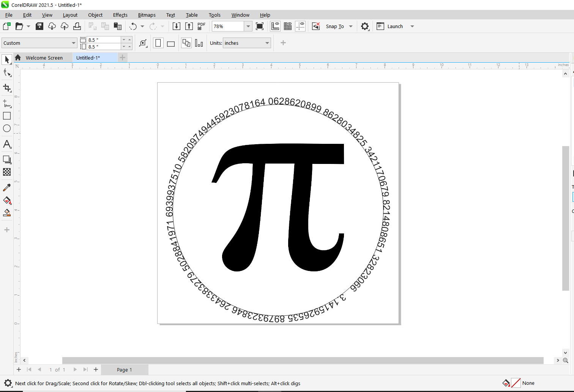Click the horizontal scrollbar right arrow
574x392 pixels.
point(558,360)
